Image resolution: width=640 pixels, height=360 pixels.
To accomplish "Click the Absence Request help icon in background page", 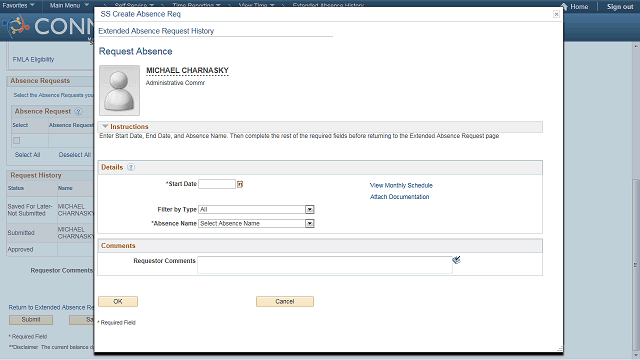I will pos(78,111).
